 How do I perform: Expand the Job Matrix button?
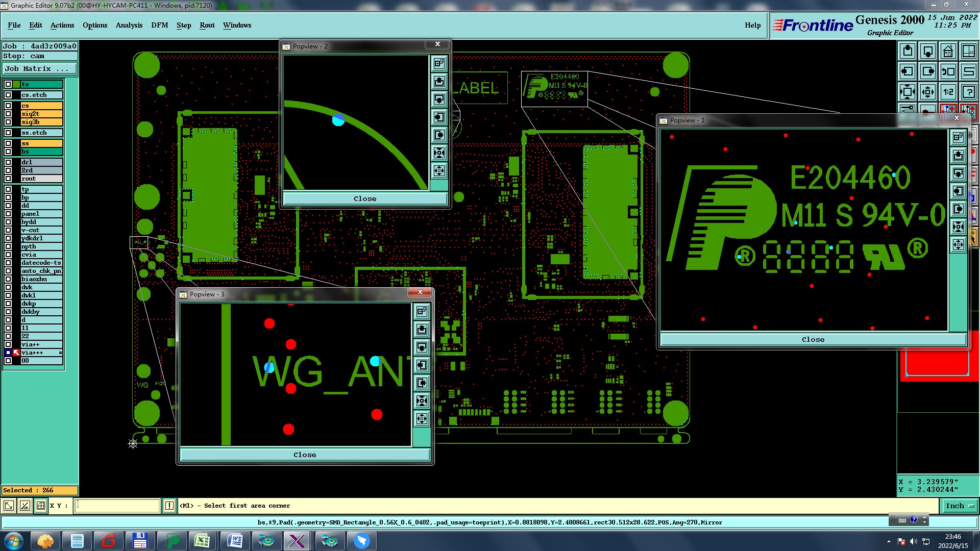[40, 68]
